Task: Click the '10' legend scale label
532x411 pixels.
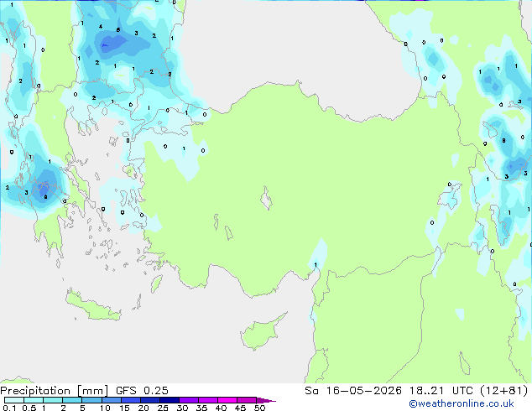Action: point(105,408)
